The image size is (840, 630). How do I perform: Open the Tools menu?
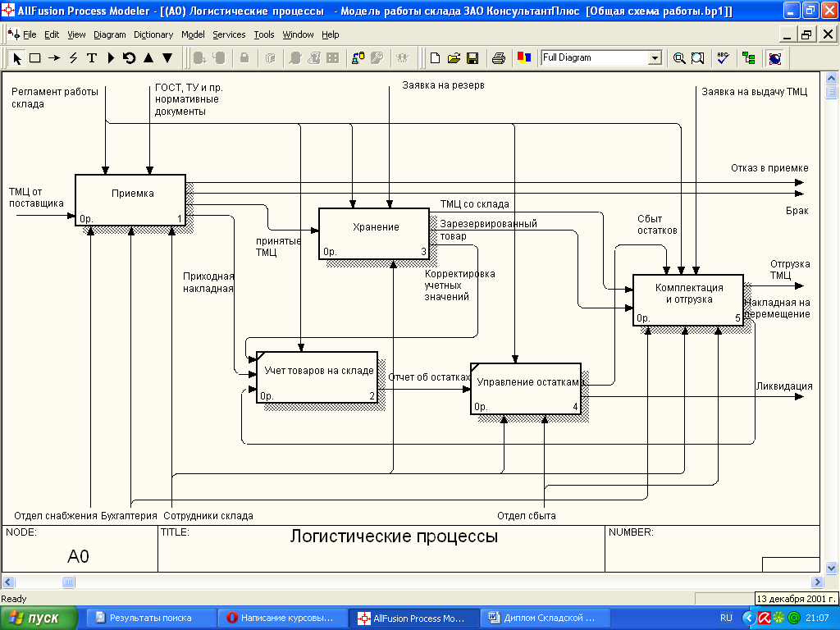click(263, 34)
